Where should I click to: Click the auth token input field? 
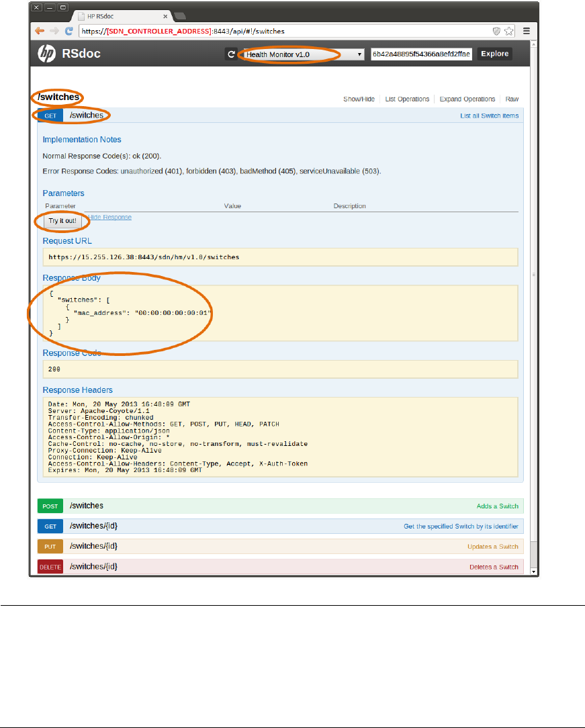pos(422,54)
